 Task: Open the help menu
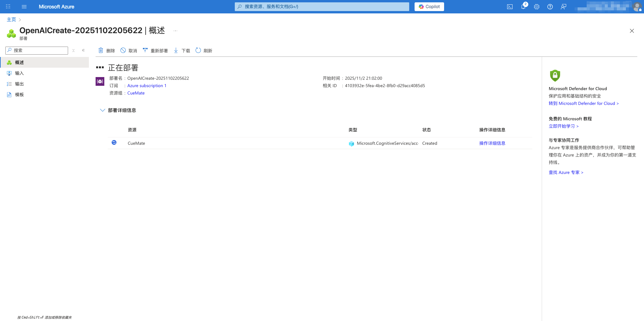tap(550, 6)
